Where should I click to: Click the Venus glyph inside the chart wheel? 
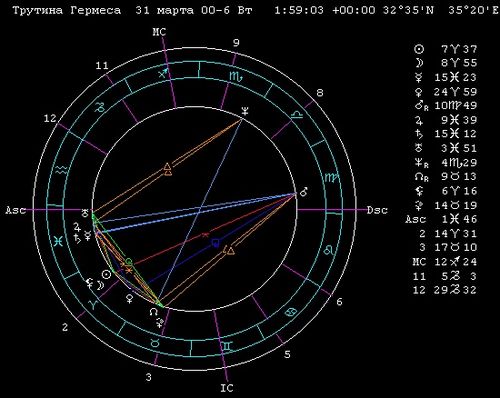coord(129,299)
